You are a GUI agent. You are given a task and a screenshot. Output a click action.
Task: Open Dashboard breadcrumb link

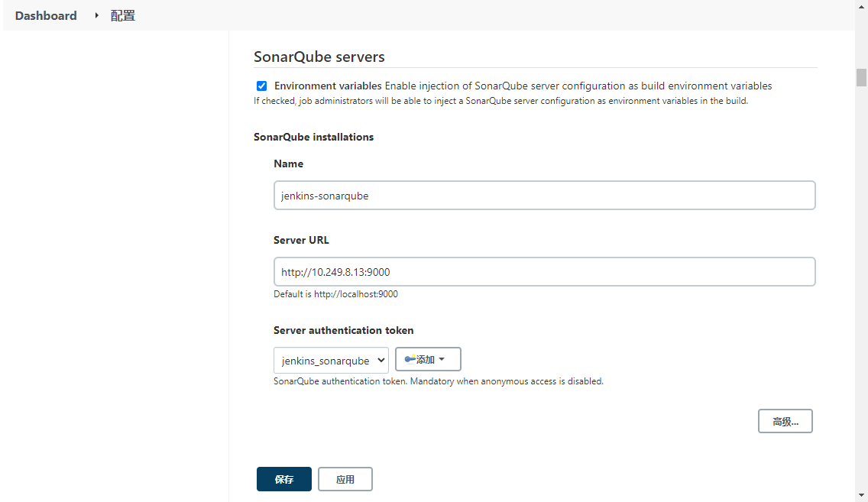tap(46, 15)
